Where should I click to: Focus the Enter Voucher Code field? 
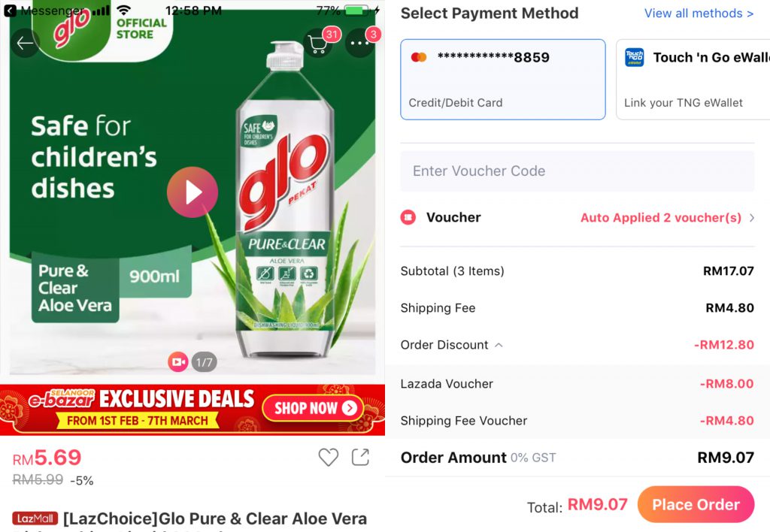577,171
